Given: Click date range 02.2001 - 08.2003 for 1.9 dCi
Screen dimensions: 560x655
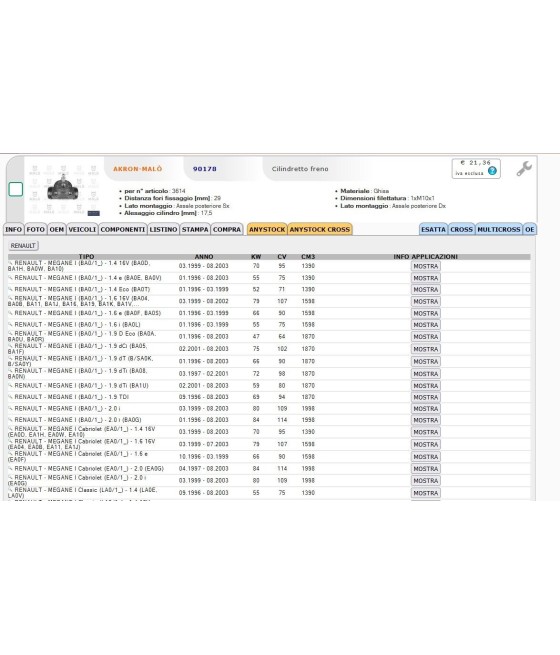Looking at the screenshot, I should (x=204, y=349).
